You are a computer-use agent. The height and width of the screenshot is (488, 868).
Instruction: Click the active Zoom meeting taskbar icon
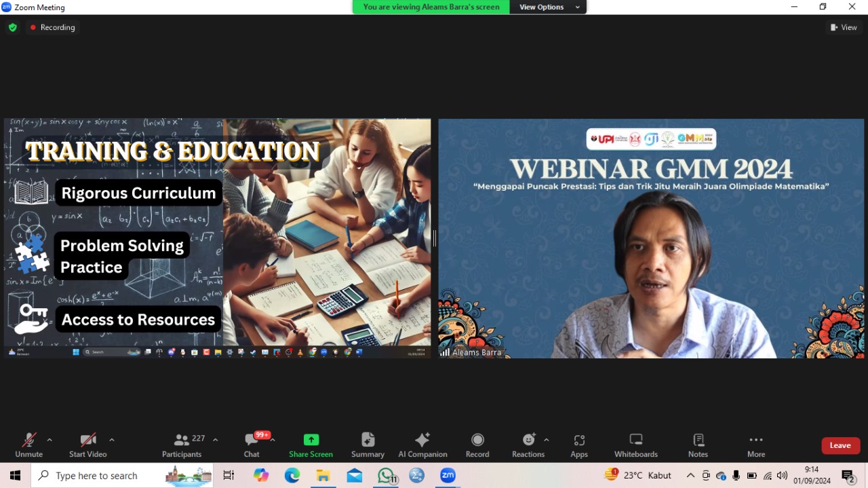448,476
